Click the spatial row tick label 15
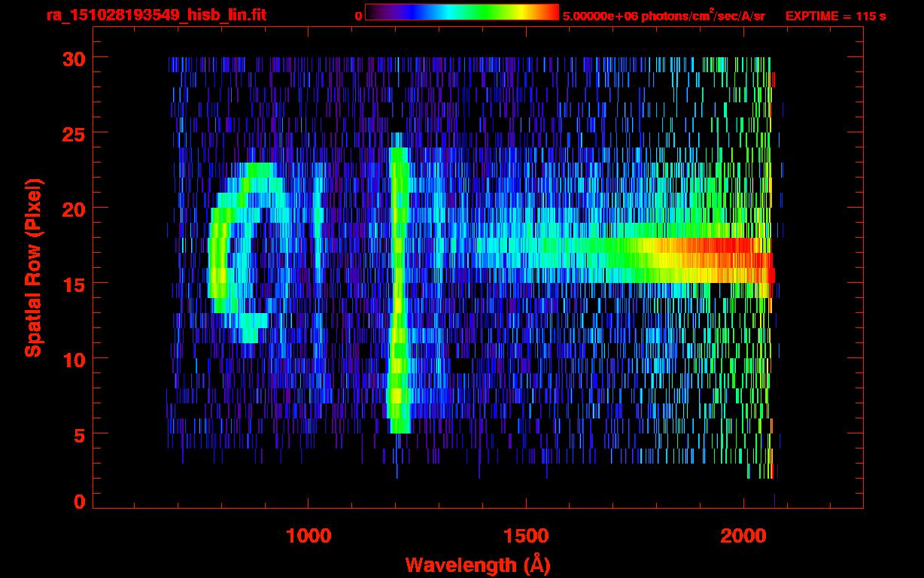Screen dimensions: 924x578 point(72,284)
